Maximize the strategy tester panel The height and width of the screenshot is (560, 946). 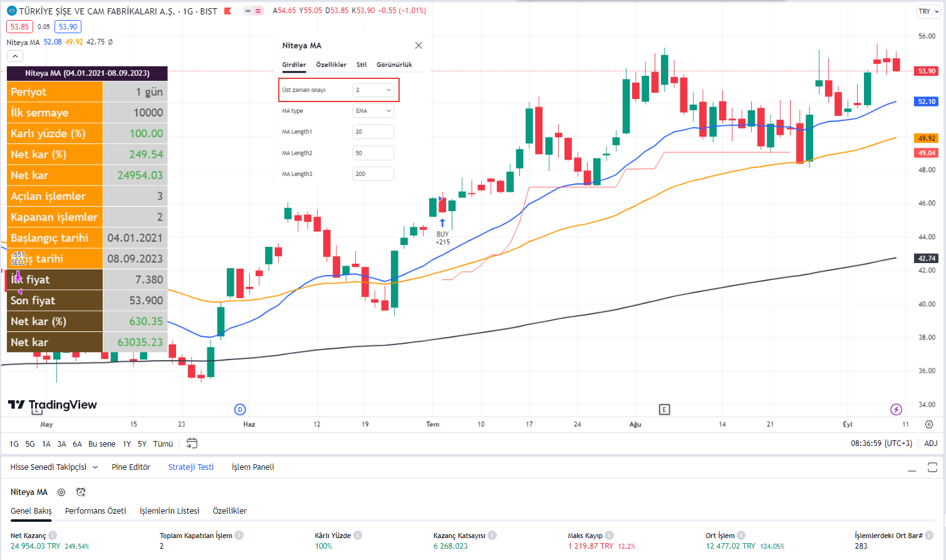point(932,467)
